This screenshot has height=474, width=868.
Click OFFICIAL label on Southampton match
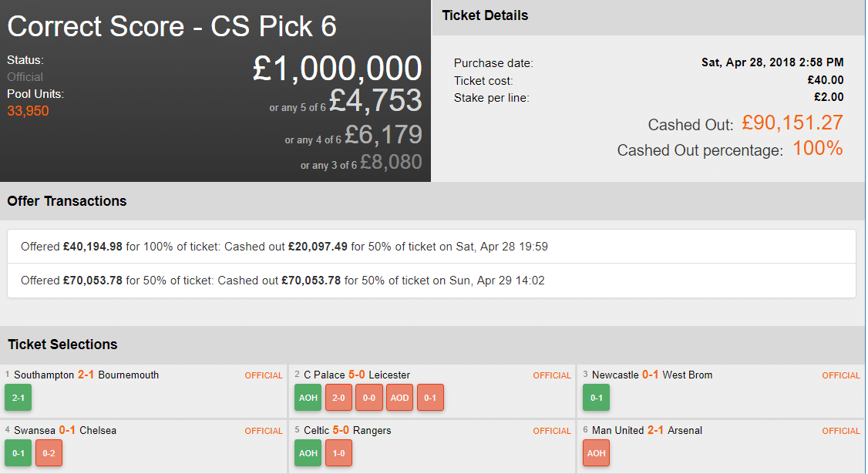[x=264, y=376]
